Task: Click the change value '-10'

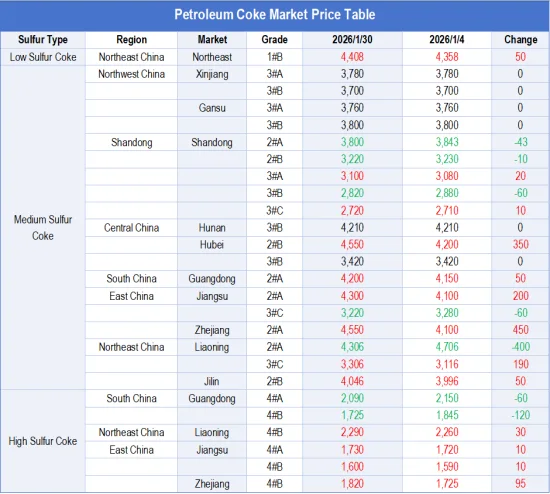Action: coord(521,159)
